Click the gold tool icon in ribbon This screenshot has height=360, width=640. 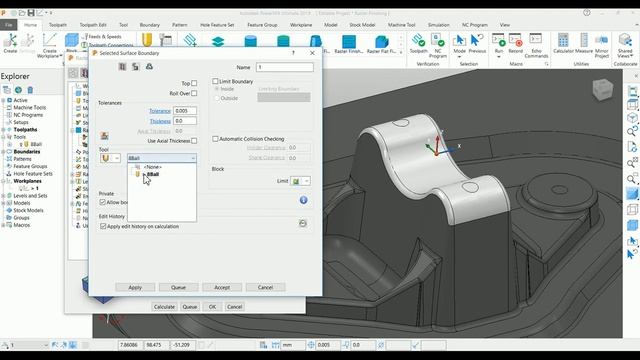pyautogui.click(x=147, y=40)
